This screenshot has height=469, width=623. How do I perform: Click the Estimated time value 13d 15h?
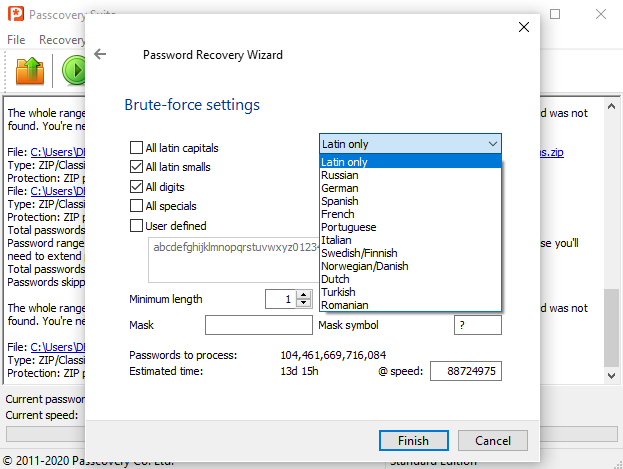299,371
